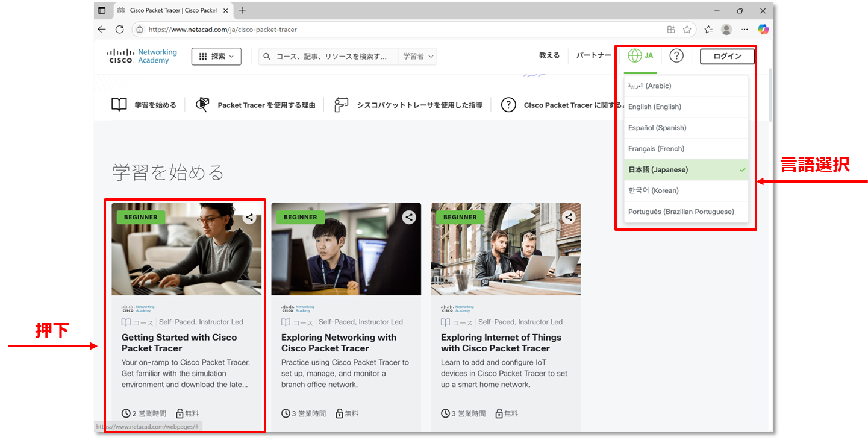
Task: Select Português (Brazilian Portuguese) option
Action: 686,212
